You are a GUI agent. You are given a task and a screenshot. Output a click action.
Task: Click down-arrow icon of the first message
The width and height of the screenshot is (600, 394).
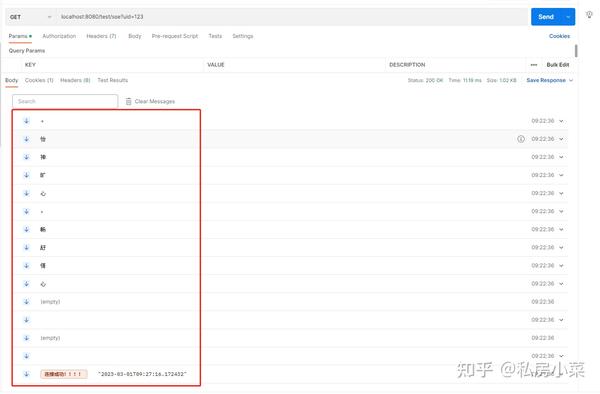26,121
